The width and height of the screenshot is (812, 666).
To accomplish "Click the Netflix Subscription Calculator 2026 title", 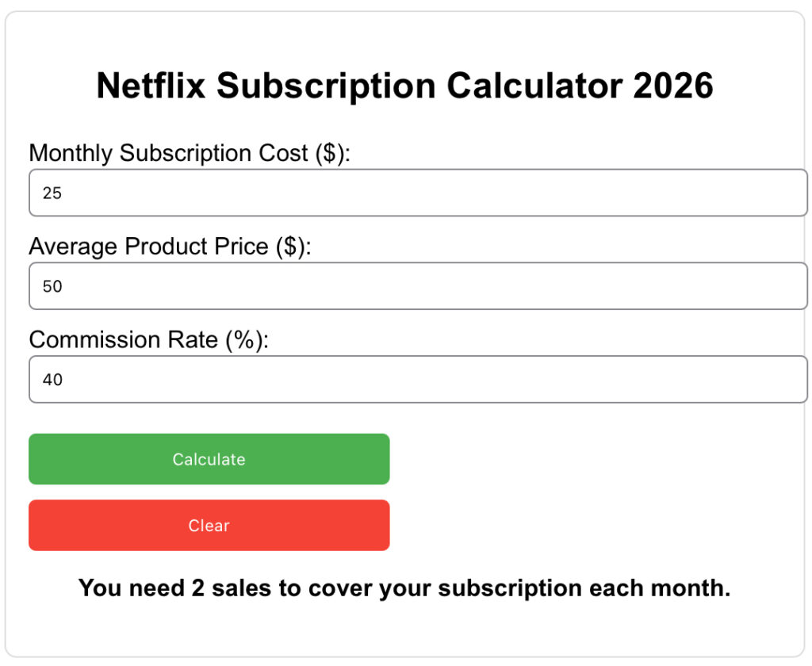I will point(406,85).
